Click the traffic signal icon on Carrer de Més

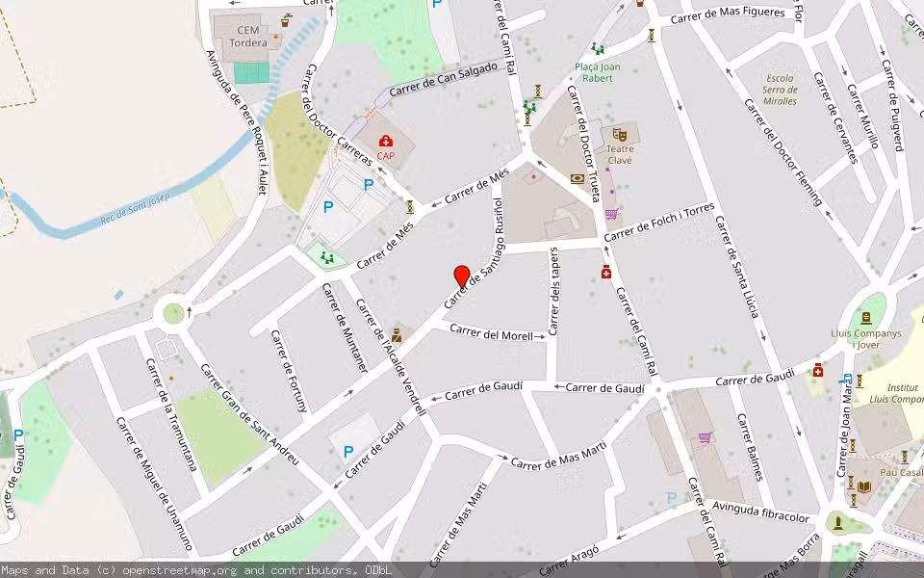[x=410, y=206]
